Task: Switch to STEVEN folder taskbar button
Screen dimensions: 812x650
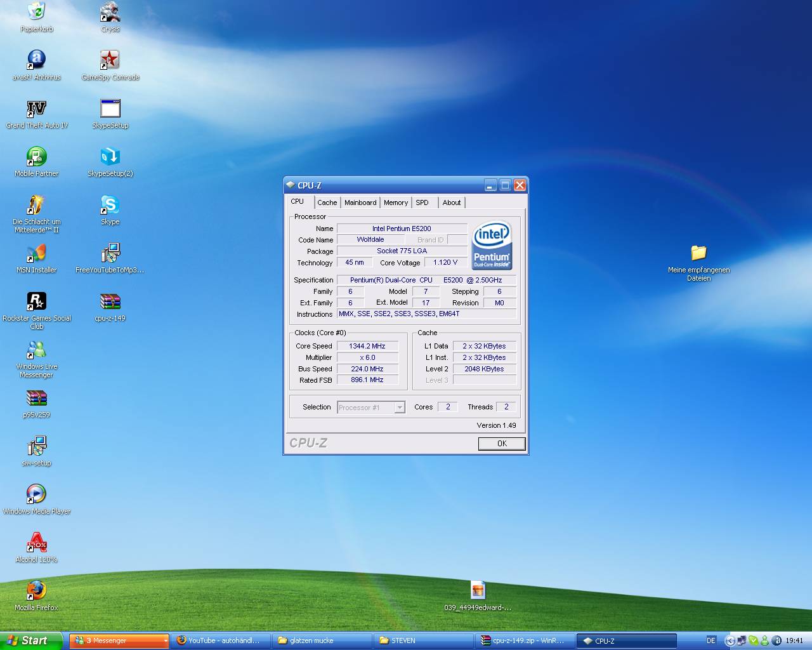Action: 424,640
